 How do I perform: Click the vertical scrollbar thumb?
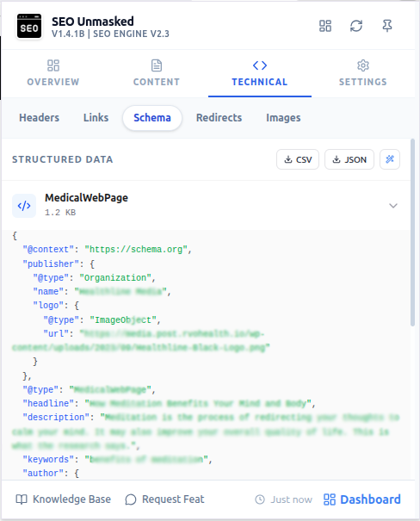pyautogui.click(x=413, y=233)
